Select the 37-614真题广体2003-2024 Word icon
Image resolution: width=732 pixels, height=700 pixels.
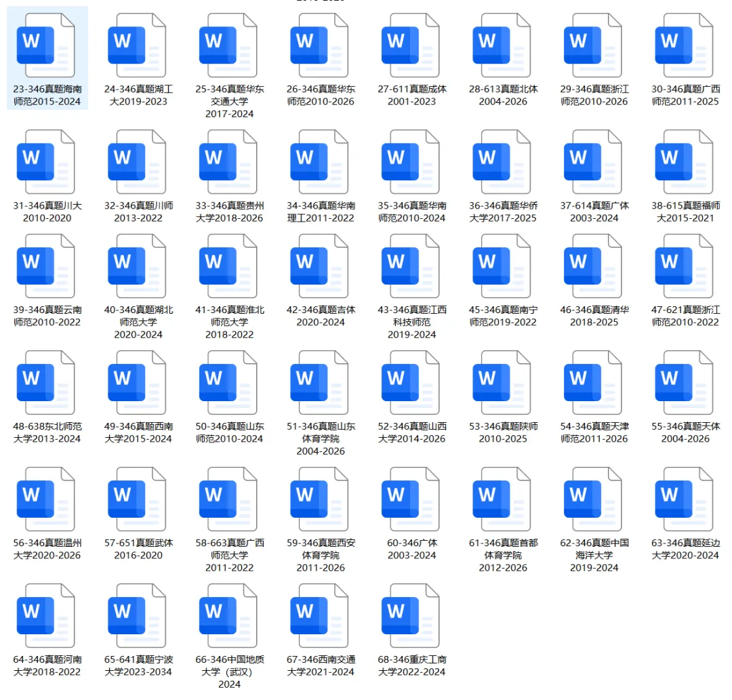tap(593, 162)
